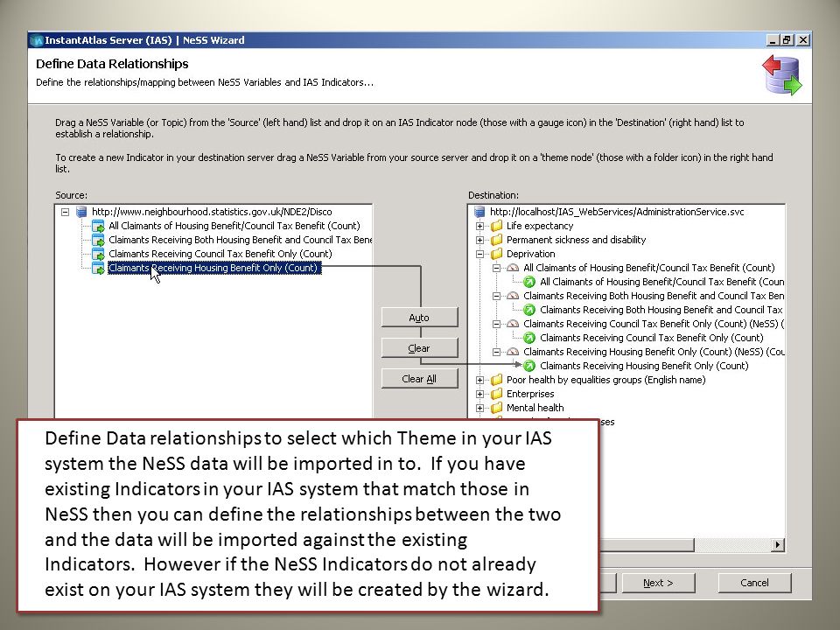
Task: Collapse the Deprivation theme
Action: (480, 254)
